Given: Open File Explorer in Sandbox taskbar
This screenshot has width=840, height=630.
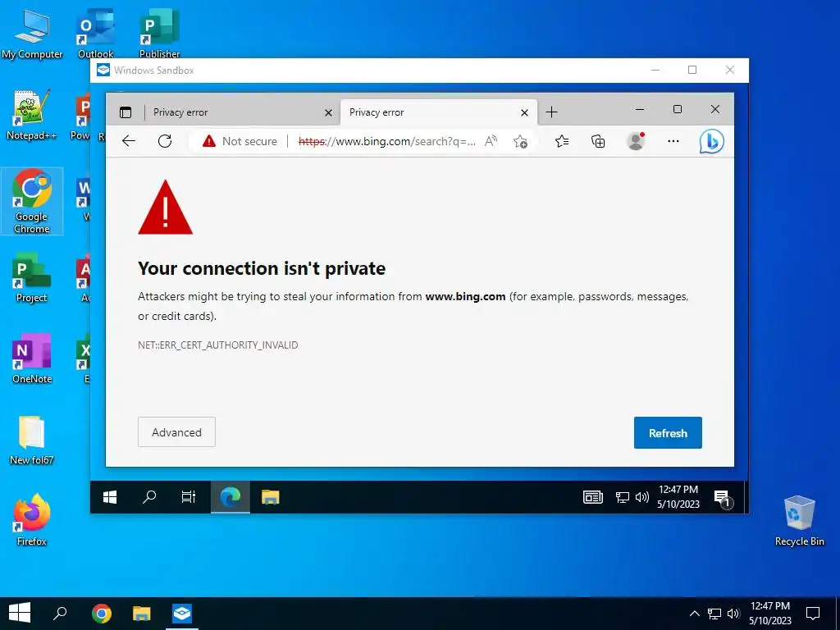Looking at the screenshot, I should (271, 497).
